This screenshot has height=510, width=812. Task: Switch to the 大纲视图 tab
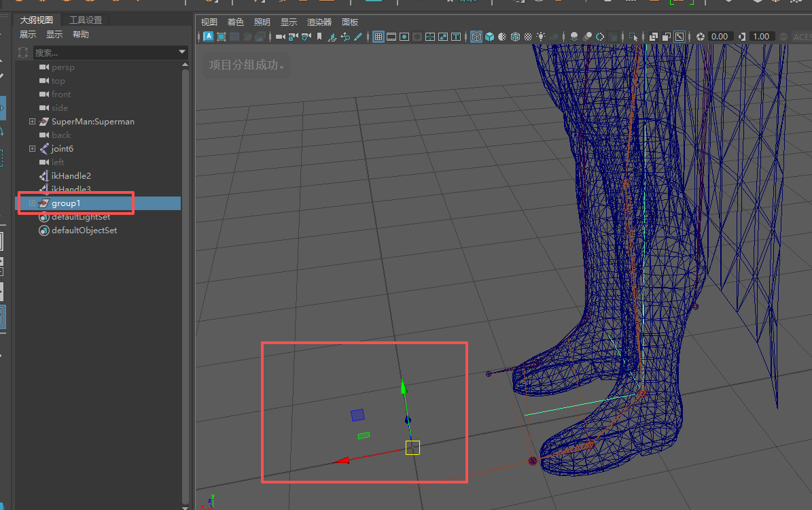point(36,20)
